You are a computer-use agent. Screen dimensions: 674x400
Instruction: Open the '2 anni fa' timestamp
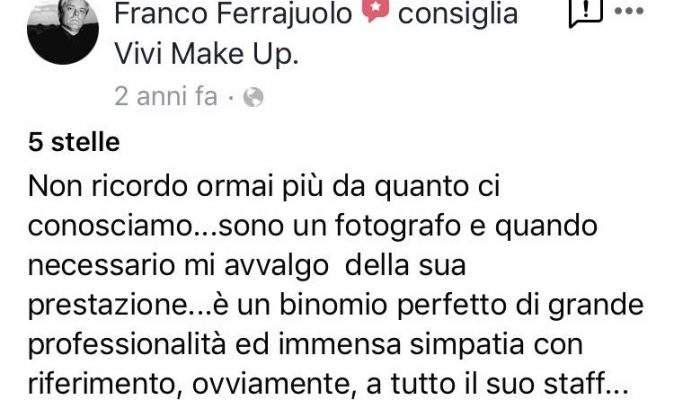tap(166, 96)
